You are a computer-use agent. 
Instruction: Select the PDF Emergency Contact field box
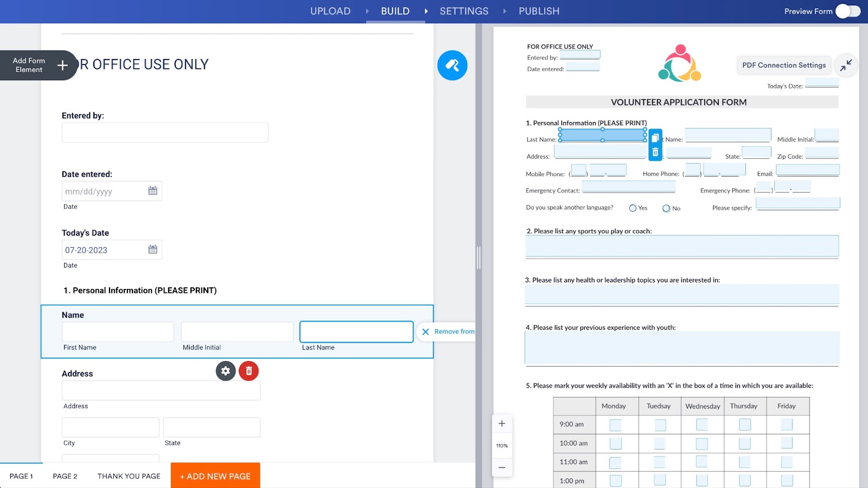coord(629,187)
